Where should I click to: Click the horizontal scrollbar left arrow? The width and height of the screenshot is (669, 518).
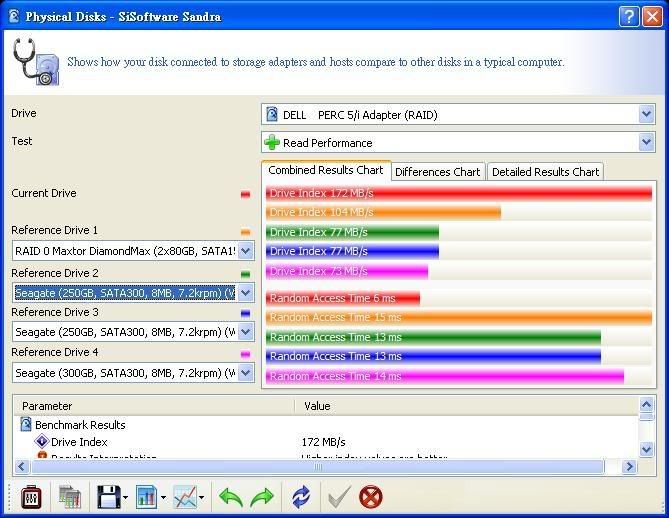(x=22, y=466)
